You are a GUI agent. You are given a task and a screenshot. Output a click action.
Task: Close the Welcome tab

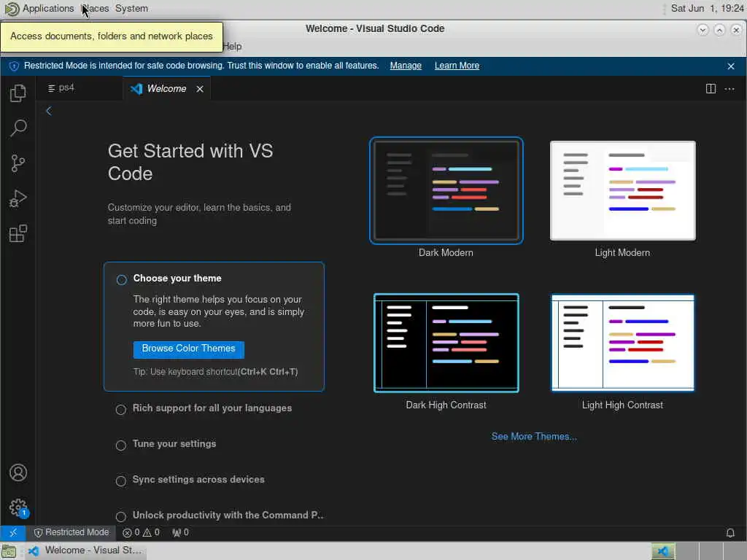tap(200, 88)
